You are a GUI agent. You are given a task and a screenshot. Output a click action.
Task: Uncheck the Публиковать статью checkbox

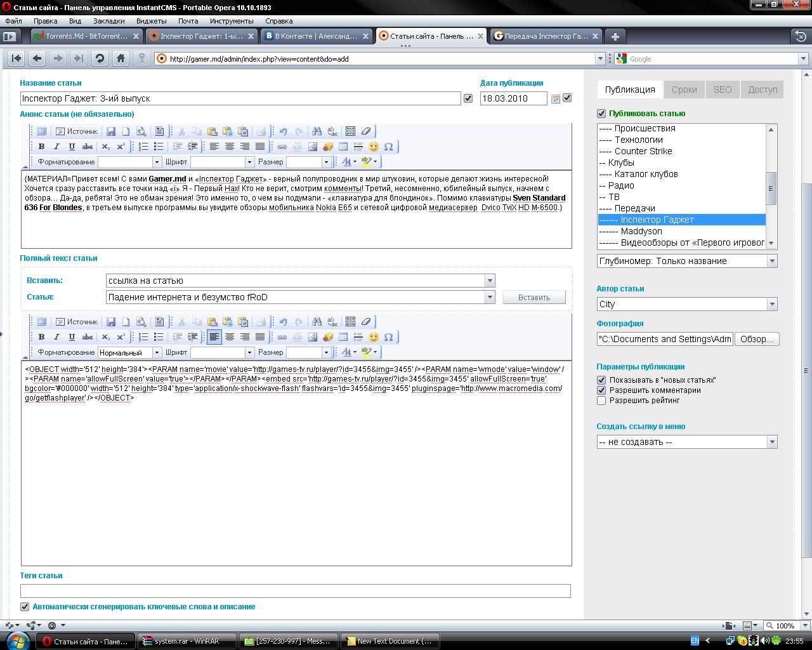tap(601, 114)
